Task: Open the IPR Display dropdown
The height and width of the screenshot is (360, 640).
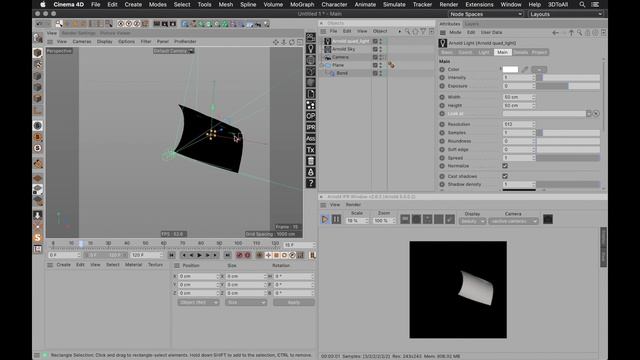Action: [472, 221]
